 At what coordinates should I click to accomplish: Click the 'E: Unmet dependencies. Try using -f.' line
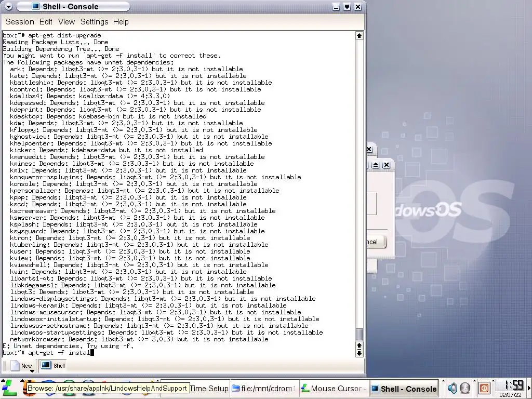click(x=68, y=346)
